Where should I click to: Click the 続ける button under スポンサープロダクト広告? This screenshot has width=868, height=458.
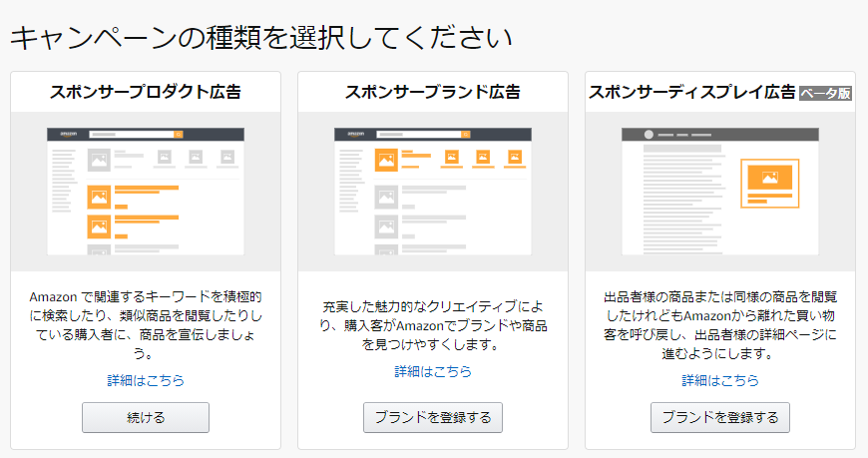(x=146, y=417)
